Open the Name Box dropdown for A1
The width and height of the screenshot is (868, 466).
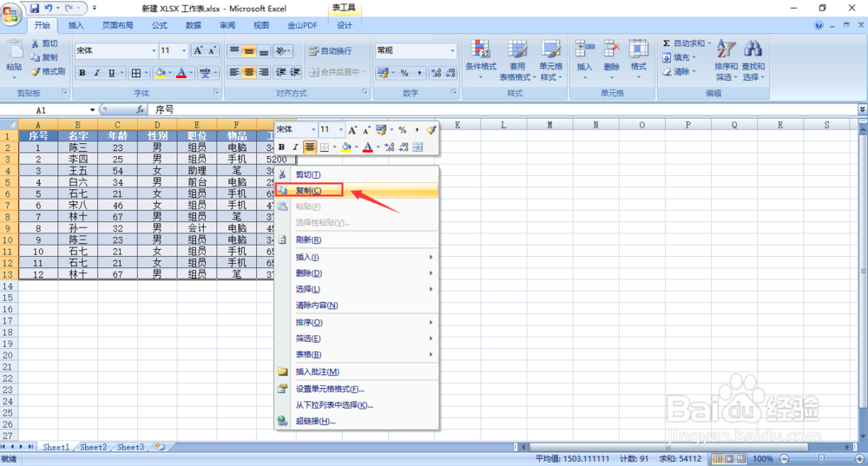pos(93,110)
